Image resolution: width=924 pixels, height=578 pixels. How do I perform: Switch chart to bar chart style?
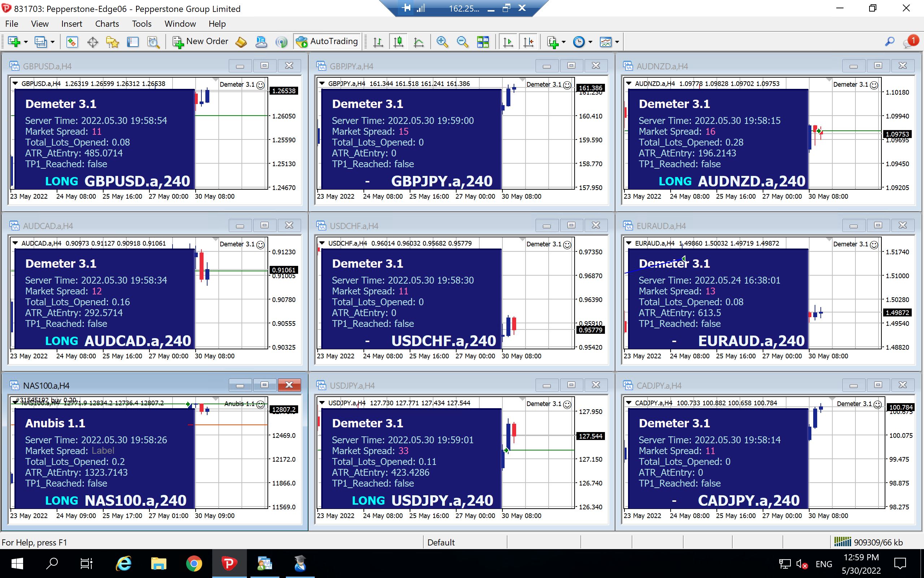click(x=378, y=42)
